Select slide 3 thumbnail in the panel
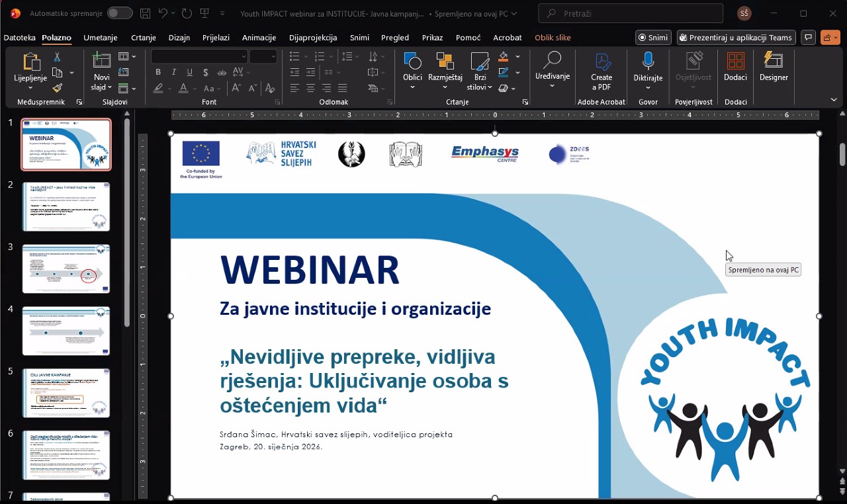The height and width of the screenshot is (504, 847). pos(66,269)
